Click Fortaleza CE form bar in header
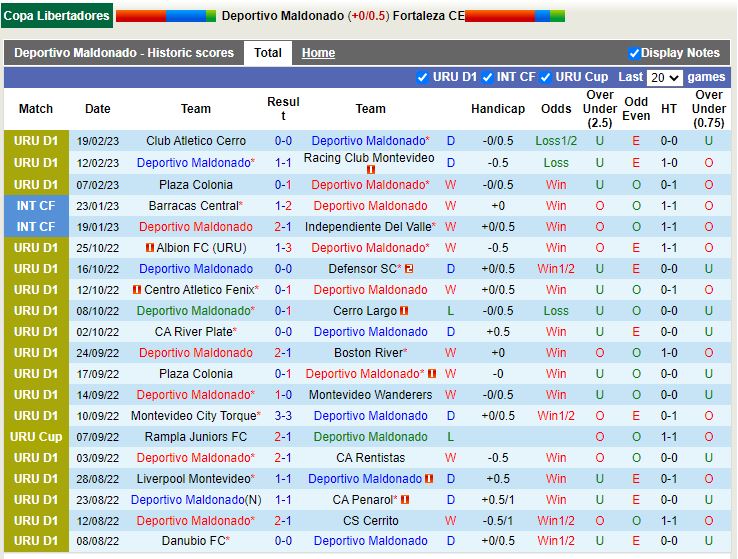 514,16
